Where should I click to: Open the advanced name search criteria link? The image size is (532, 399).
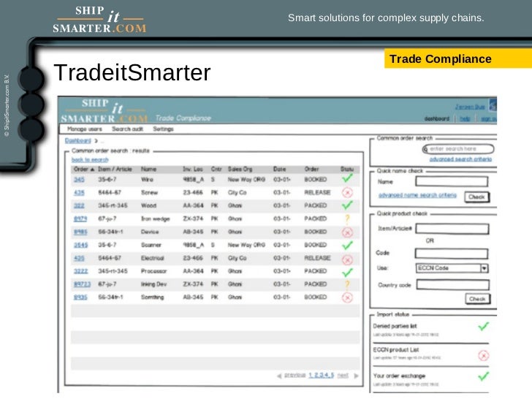point(417,195)
